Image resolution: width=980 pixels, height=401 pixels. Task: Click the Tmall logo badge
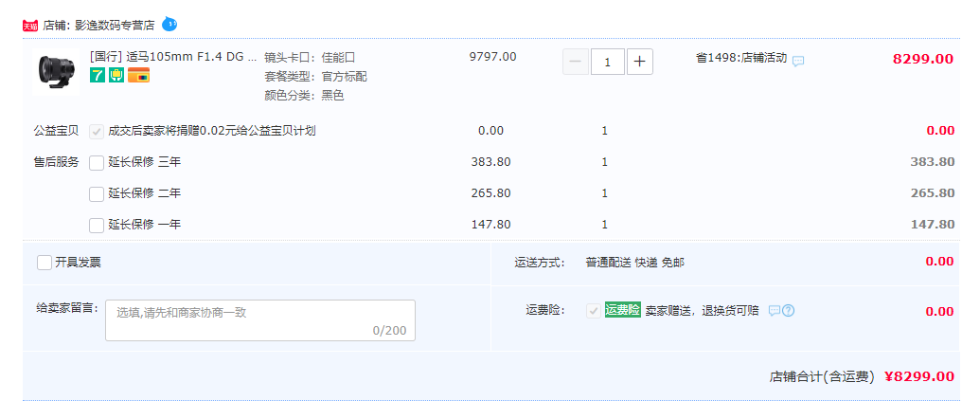click(30, 26)
